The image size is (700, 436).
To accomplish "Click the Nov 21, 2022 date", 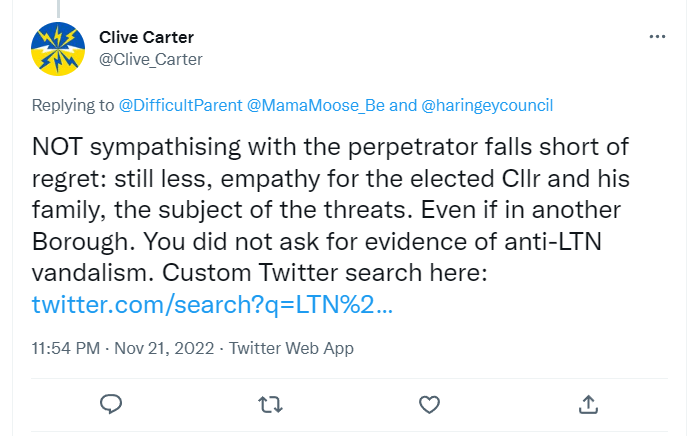I will click(x=164, y=348).
